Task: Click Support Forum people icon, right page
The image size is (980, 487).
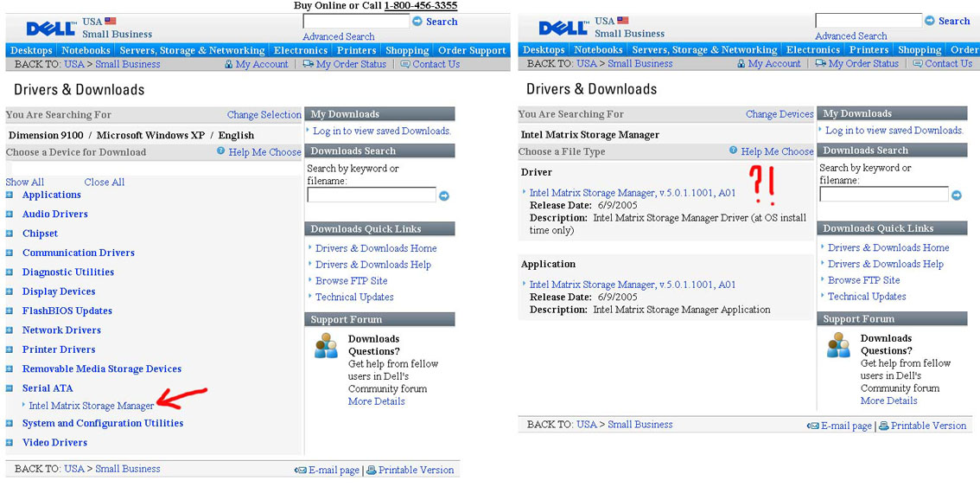Action: (x=839, y=345)
